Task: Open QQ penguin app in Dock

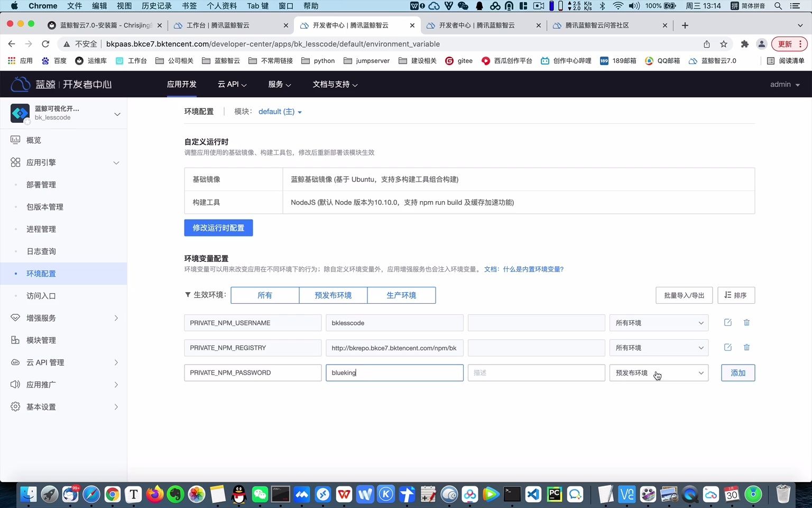Action: pyautogui.click(x=239, y=494)
